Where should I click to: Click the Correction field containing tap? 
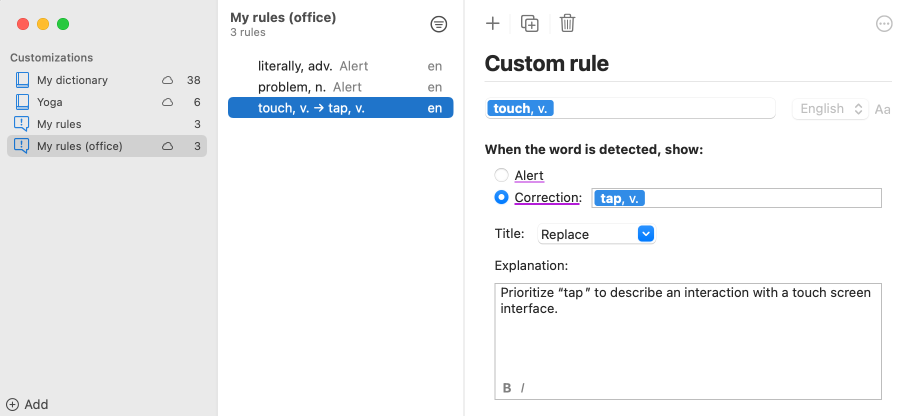click(760, 198)
